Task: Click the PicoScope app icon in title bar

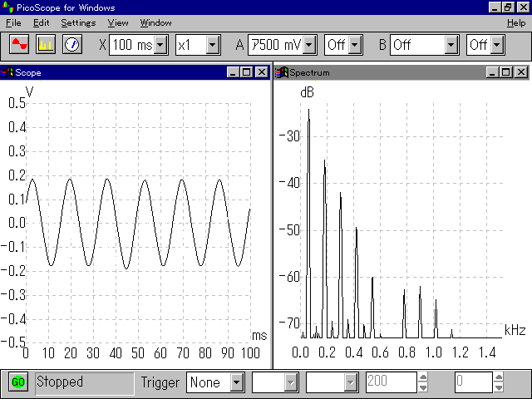Action: [7, 7]
